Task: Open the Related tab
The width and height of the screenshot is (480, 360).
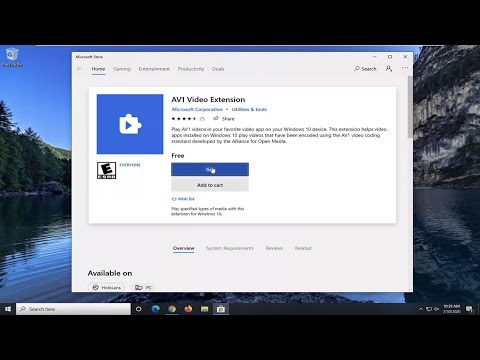Action: tap(303, 248)
